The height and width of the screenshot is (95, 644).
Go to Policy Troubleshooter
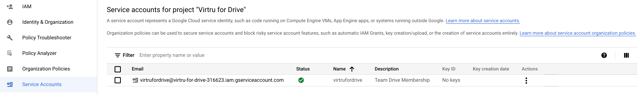coord(47,38)
